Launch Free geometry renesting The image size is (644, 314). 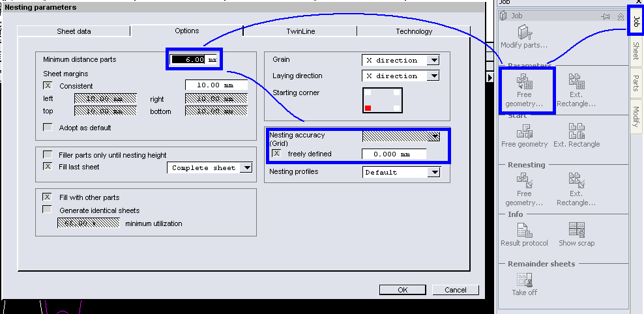524,189
